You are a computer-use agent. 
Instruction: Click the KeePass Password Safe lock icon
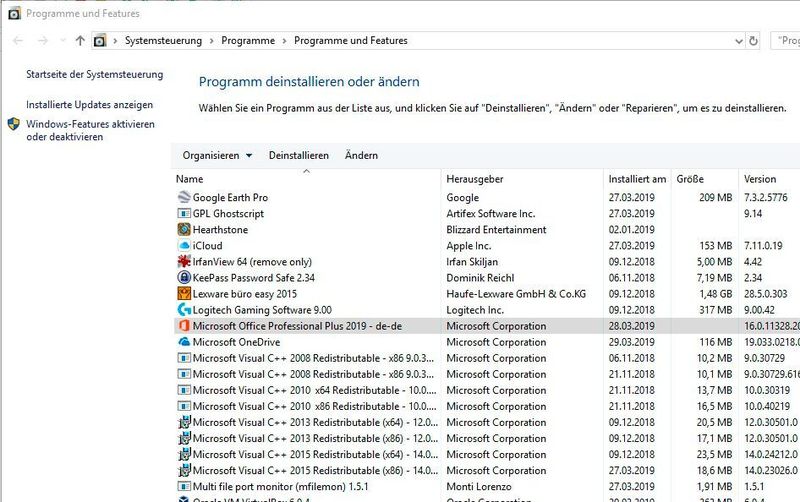click(x=184, y=278)
